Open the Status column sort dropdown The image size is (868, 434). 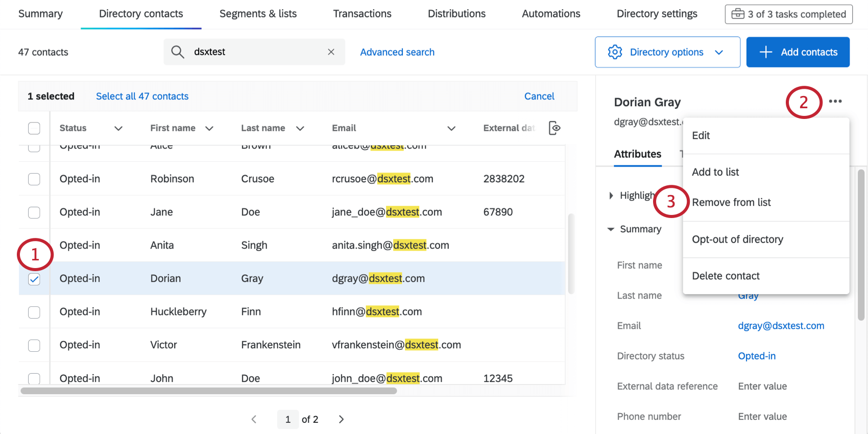click(118, 128)
